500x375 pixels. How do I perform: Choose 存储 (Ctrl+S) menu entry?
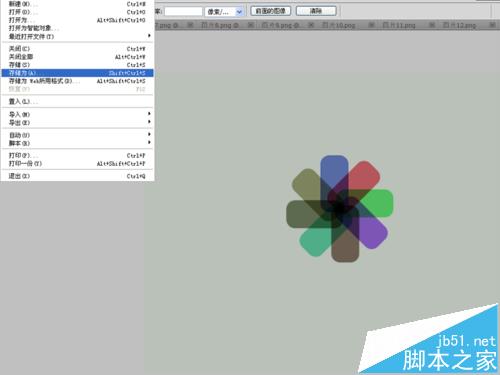[77, 65]
